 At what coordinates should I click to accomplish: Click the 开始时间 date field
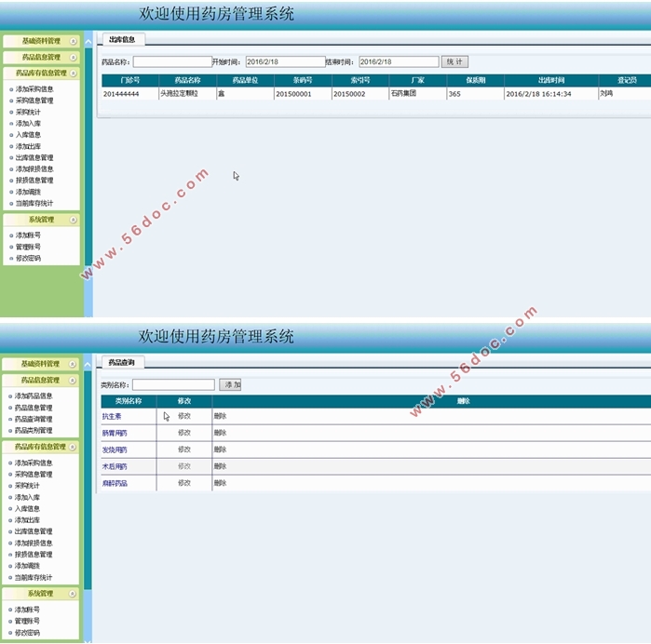[x=285, y=61]
